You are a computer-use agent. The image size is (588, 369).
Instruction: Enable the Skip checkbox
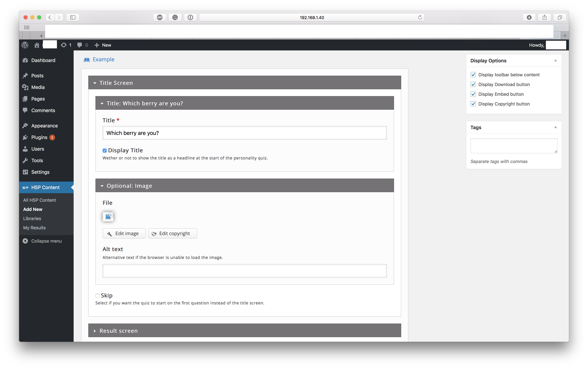coord(97,296)
